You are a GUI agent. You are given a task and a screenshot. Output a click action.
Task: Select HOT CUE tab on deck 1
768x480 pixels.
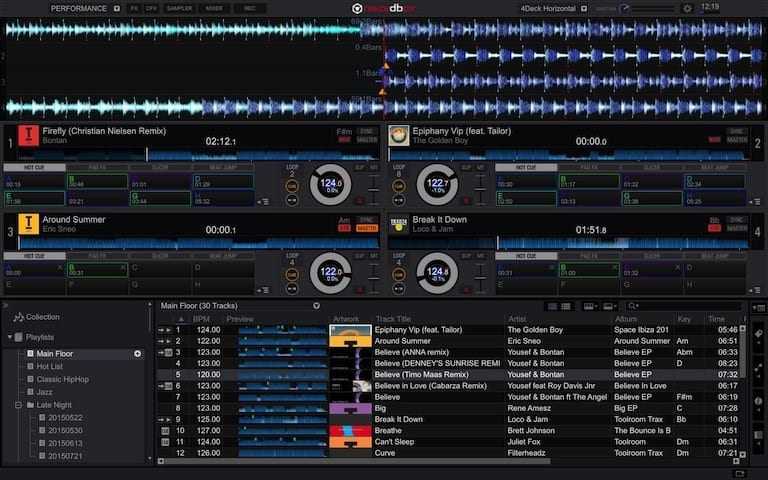[x=34, y=168]
